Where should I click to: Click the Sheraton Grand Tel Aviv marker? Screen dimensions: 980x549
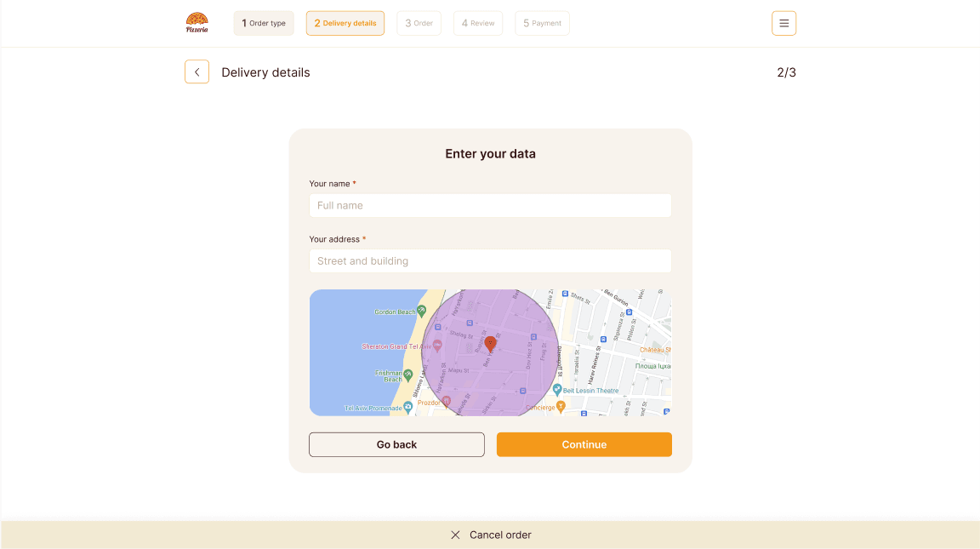point(437,346)
